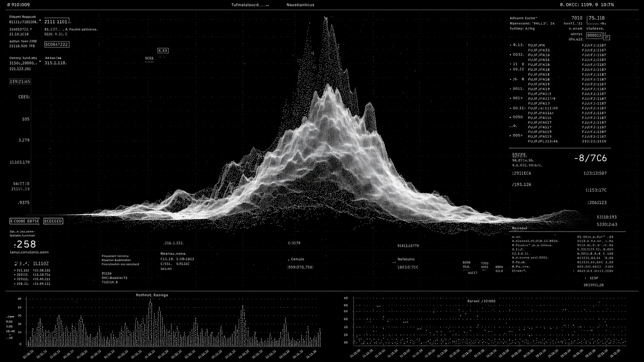The width and height of the screenshot is (644, 362).
Task: Click the Usmny. Synd.oba label
Action: [x=23, y=58]
